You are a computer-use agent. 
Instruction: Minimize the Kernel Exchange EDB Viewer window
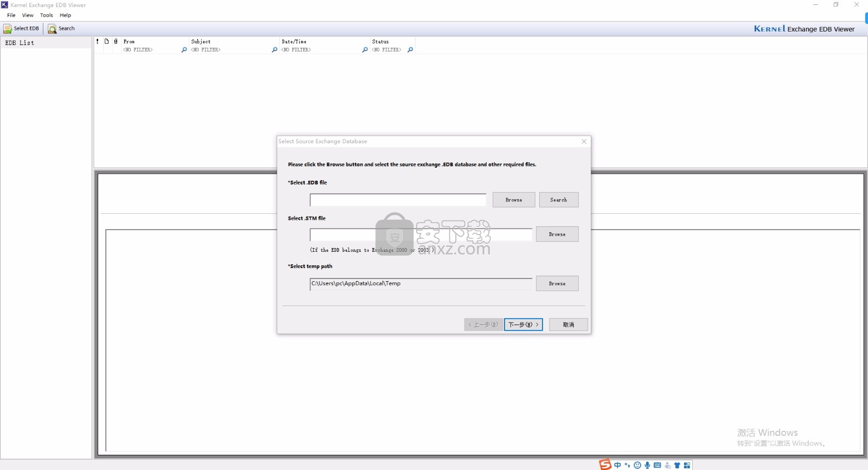(x=815, y=5)
